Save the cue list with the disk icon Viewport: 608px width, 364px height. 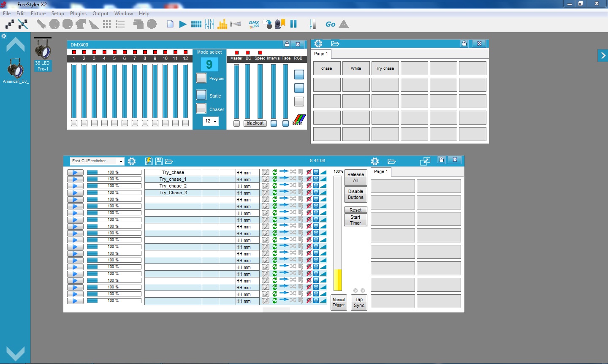click(x=159, y=161)
